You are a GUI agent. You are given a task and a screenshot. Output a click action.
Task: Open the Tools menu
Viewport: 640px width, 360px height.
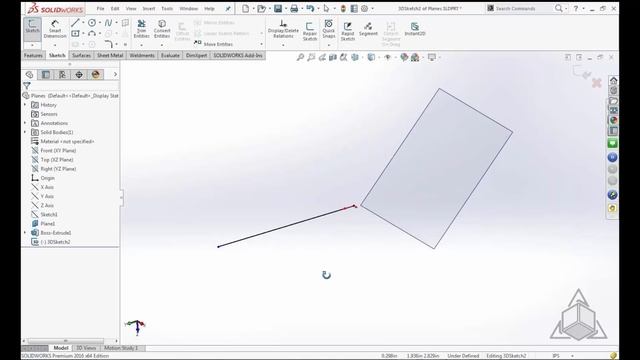click(x=167, y=9)
